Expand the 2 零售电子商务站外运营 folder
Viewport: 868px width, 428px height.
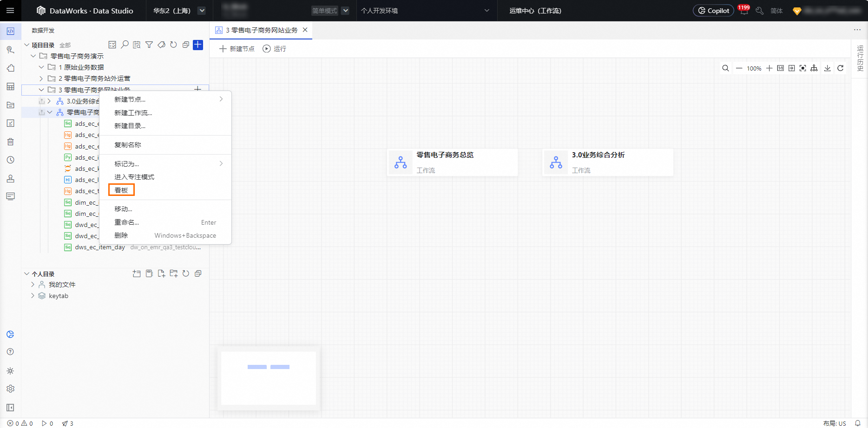[x=41, y=78]
